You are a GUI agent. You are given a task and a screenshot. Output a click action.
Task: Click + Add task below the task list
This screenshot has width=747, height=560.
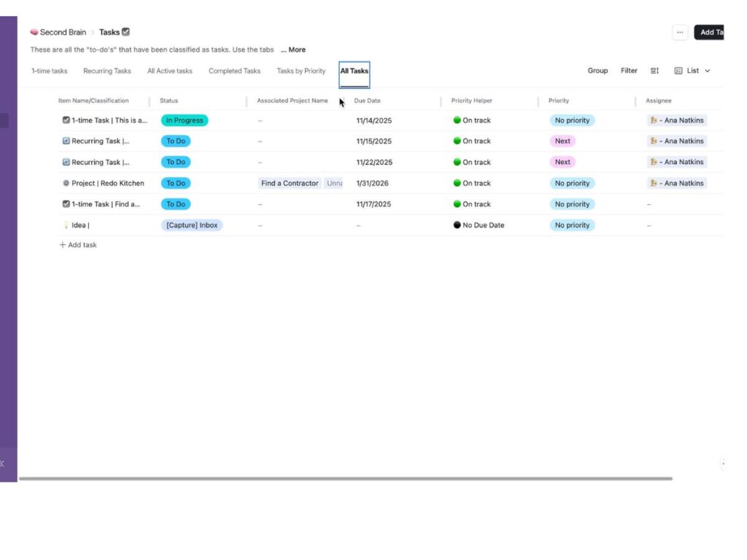pos(77,244)
